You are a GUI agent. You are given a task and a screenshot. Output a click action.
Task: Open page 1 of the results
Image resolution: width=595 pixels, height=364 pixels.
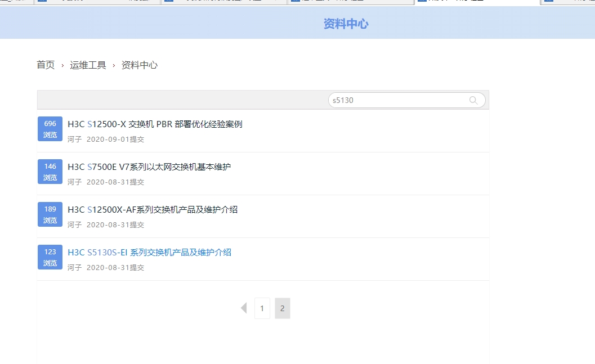[x=262, y=308]
